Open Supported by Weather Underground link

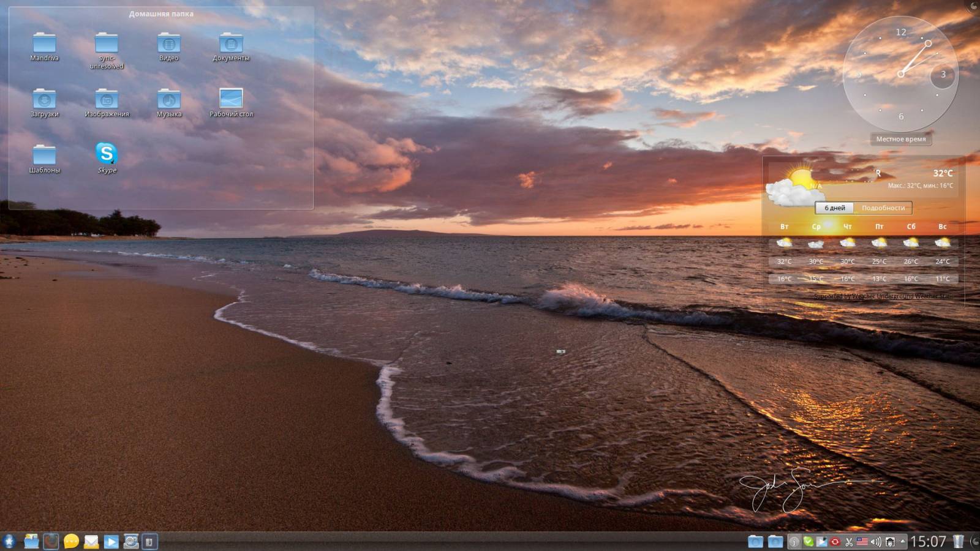tap(883, 296)
